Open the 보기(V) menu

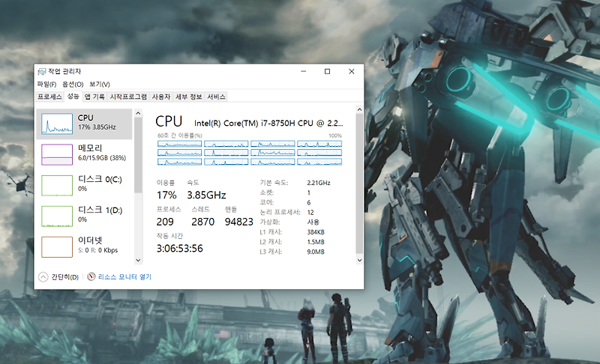(100, 84)
